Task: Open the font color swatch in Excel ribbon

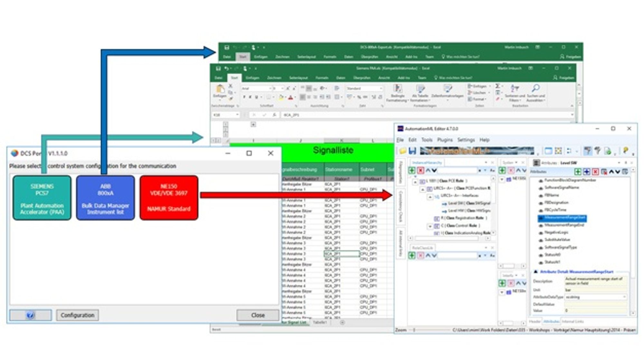Action: pyautogui.click(x=291, y=97)
